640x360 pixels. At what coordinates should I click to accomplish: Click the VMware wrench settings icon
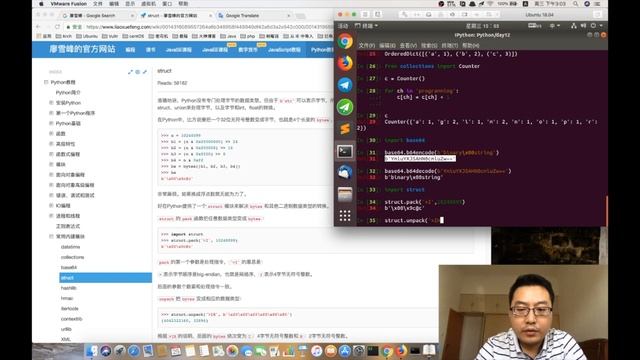(x=404, y=14)
